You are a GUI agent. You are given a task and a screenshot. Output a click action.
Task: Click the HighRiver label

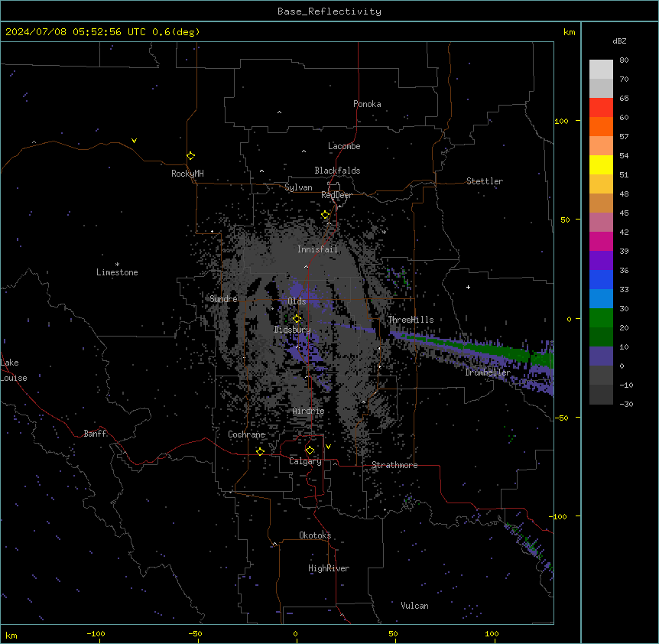point(329,568)
